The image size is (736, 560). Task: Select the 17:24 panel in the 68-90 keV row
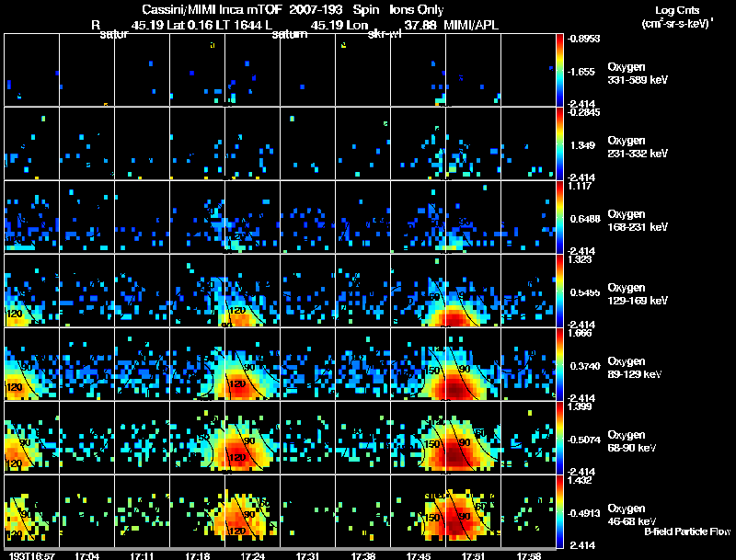pyautogui.click(x=252, y=438)
